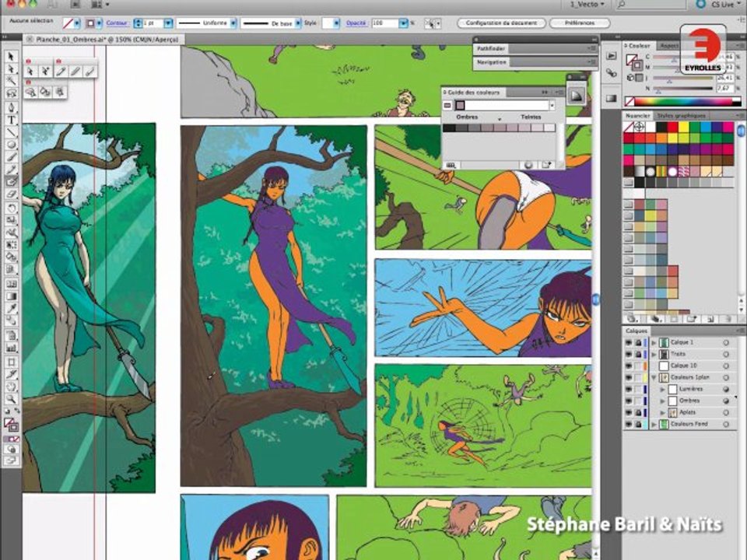Click the Préférences button

(580, 23)
